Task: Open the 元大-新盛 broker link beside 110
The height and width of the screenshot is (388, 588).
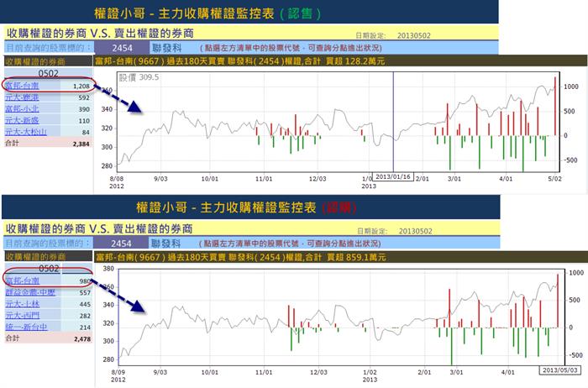Action: click(x=22, y=121)
